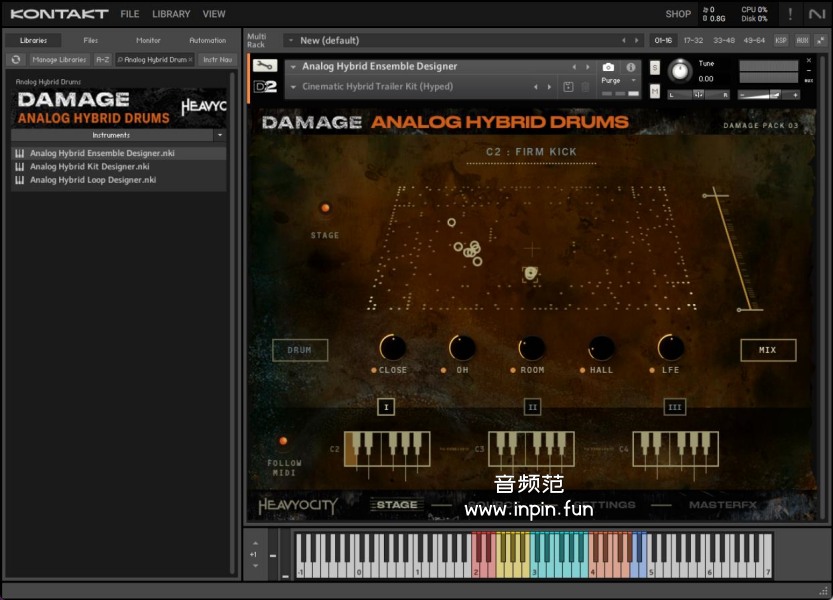Click the warning exclamation icon in header
833x600 pixels.
(x=790, y=14)
